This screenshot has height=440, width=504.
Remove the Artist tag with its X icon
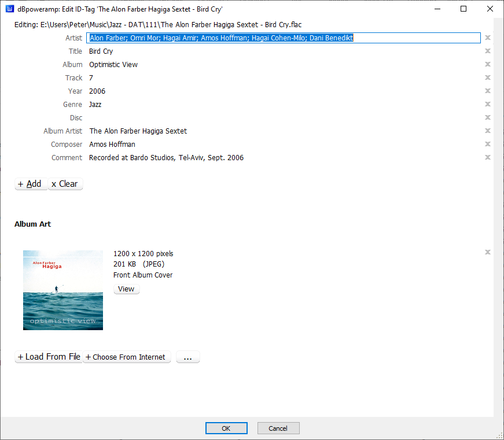pos(488,38)
